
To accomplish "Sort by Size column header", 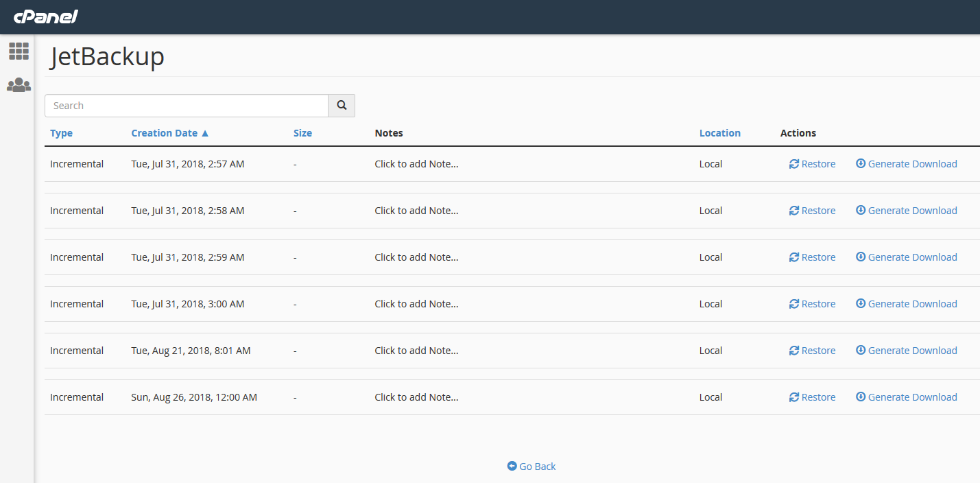I will point(302,133).
